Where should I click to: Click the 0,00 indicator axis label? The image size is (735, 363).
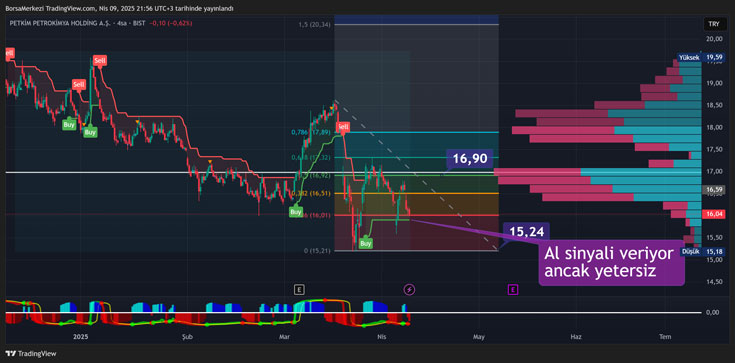(713, 312)
